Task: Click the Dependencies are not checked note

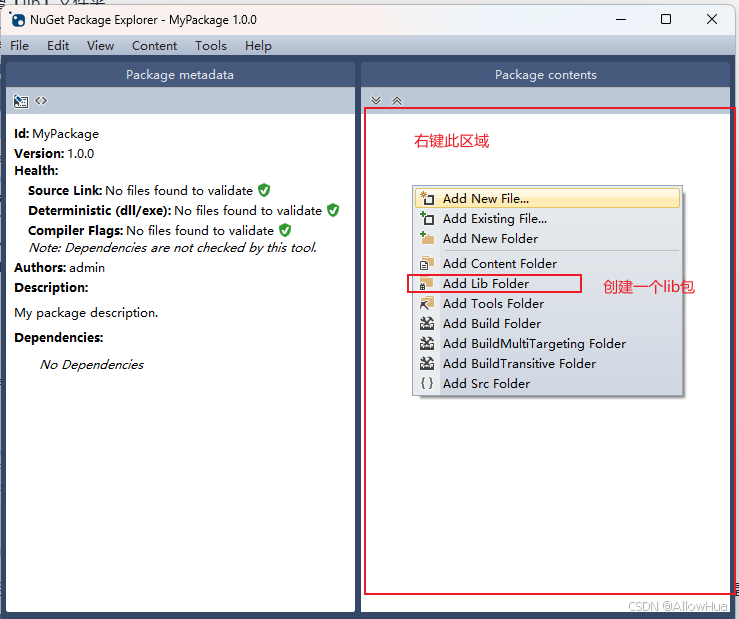Action: (173, 248)
